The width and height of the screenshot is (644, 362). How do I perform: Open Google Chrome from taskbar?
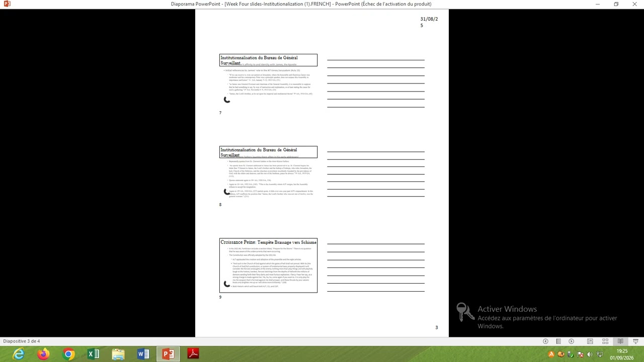pos(68,354)
